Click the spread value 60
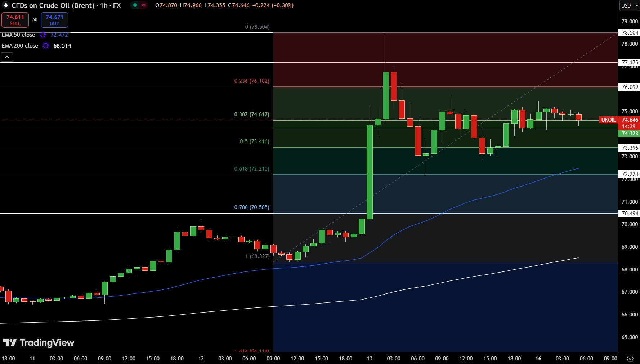640x364 pixels. 35,20
